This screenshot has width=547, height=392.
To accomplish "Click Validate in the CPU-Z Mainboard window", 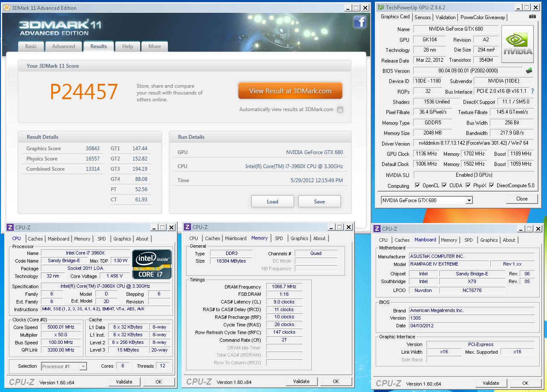I will pyautogui.click(x=491, y=383).
